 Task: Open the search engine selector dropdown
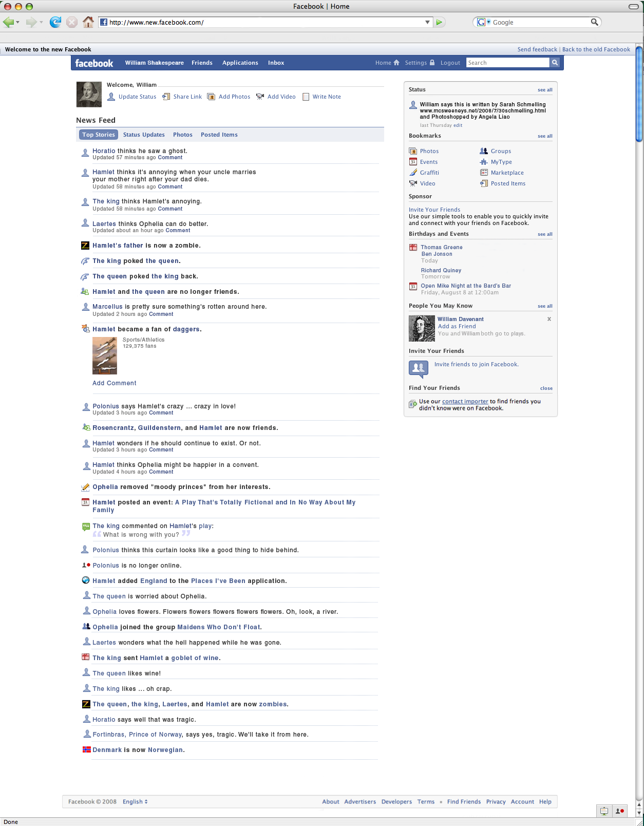(x=488, y=22)
